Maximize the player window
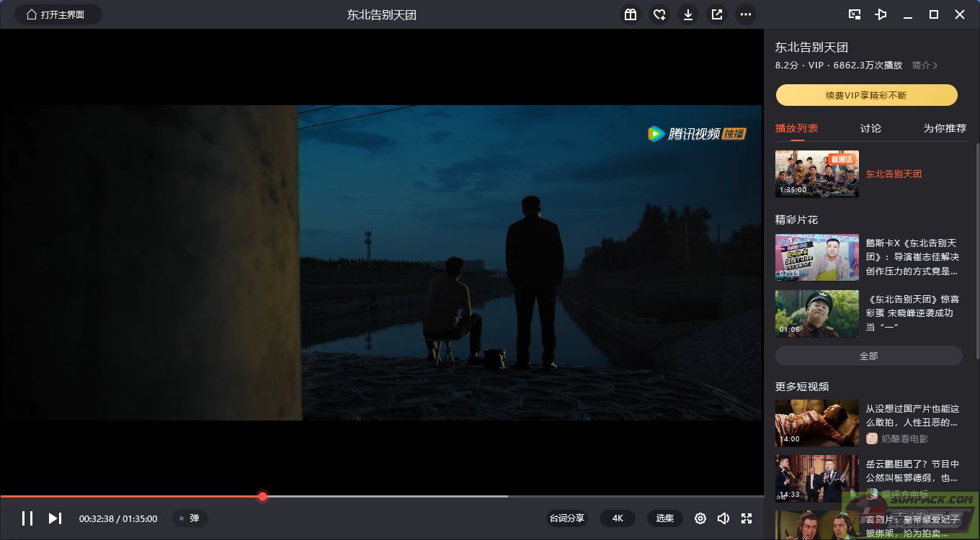This screenshot has width=980, height=540. click(934, 14)
